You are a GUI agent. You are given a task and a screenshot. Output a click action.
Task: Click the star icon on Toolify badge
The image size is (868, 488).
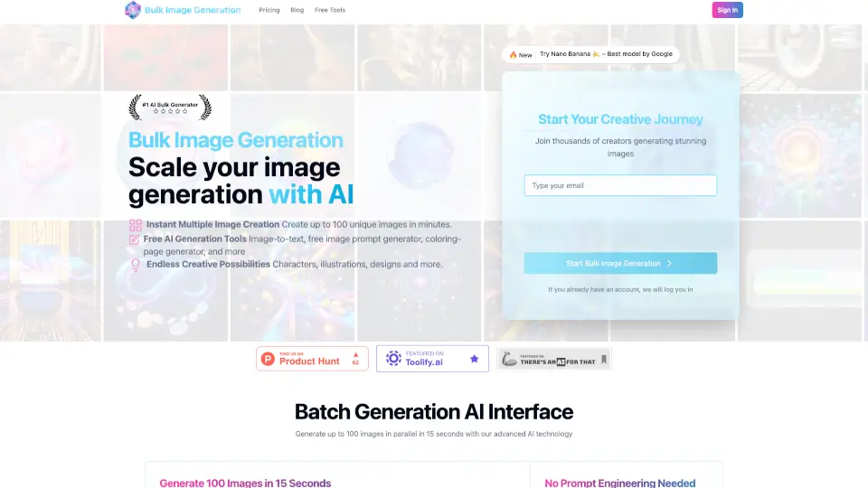point(475,359)
